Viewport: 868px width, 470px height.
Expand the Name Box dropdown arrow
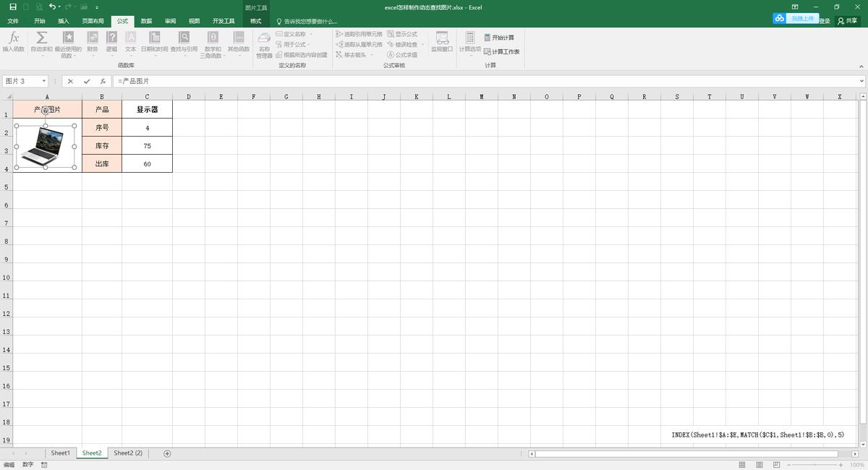coord(45,82)
